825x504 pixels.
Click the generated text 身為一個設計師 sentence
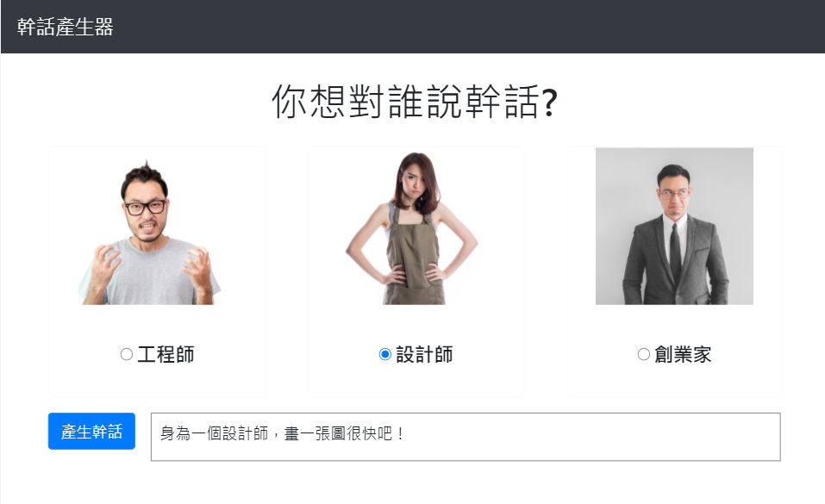coord(282,433)
